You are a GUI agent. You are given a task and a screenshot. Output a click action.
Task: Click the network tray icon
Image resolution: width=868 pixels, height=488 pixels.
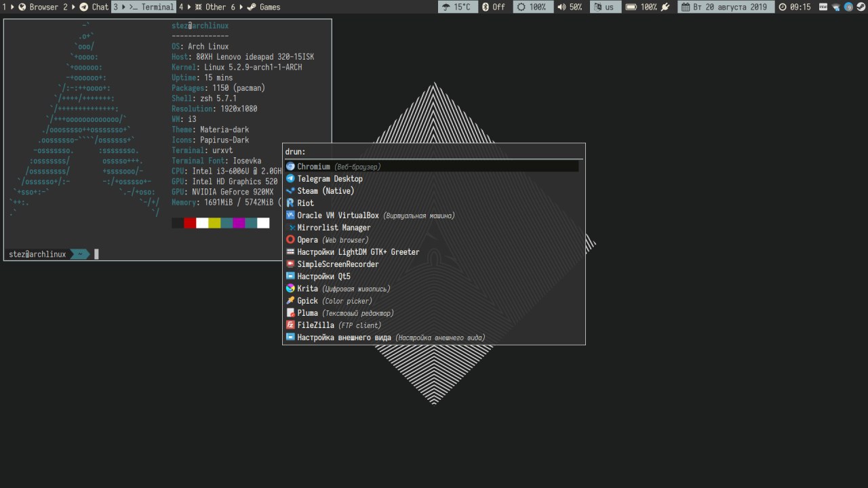coord(836,7)
